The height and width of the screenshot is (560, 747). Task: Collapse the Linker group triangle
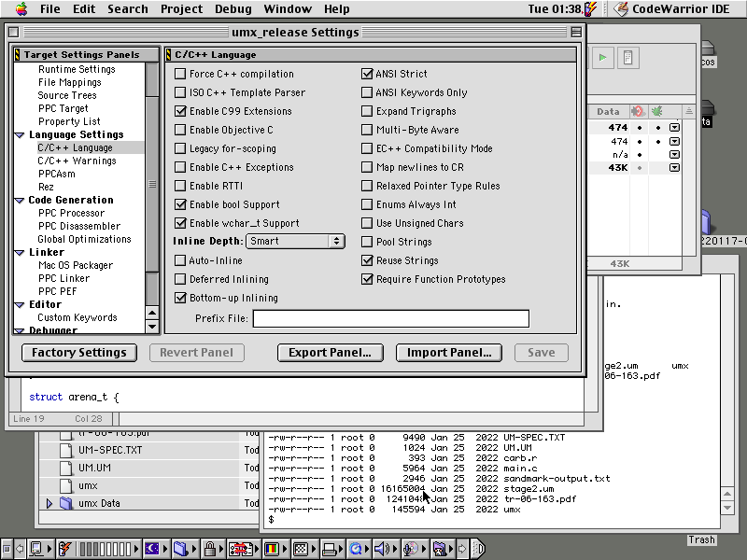pyautogui.click(x=20, y=253)
